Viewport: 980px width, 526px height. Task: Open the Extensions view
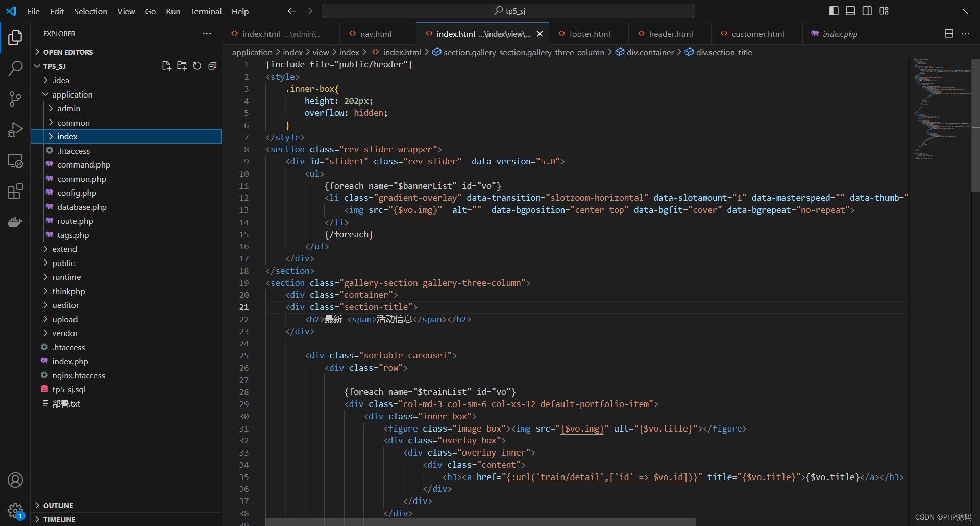pos(15,192)
